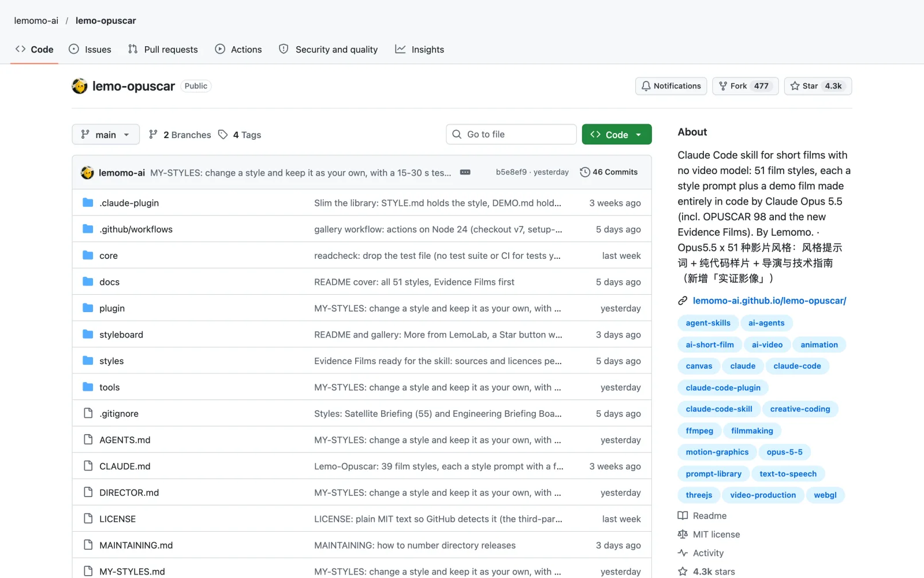Open the README cover commit message on docs
This screenshot has height=578, width=924.
click(414, 282)
